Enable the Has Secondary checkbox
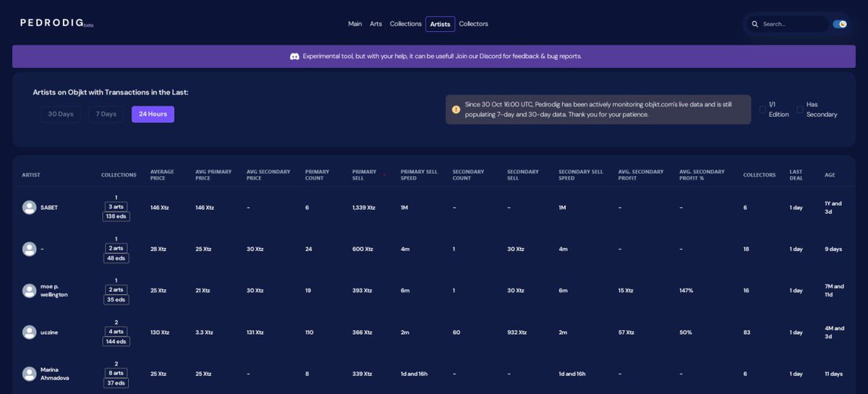 800,109
